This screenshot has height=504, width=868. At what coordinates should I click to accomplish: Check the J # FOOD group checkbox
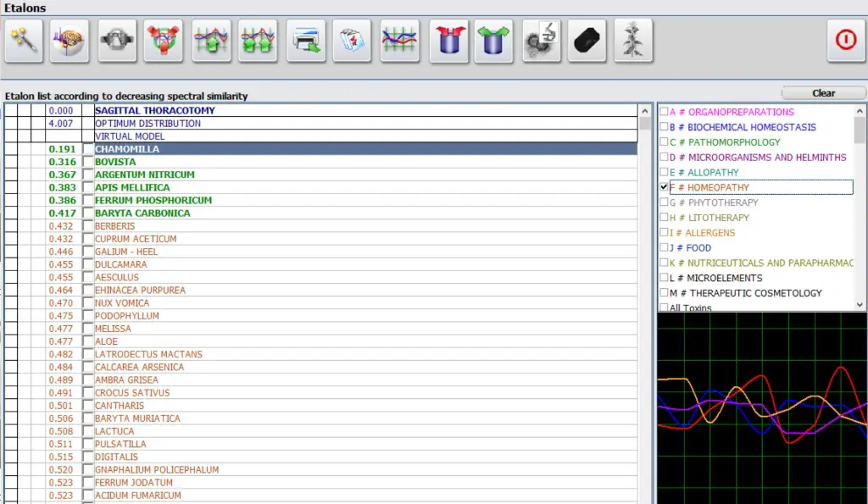pyautogui.click(x=665, y=248)
